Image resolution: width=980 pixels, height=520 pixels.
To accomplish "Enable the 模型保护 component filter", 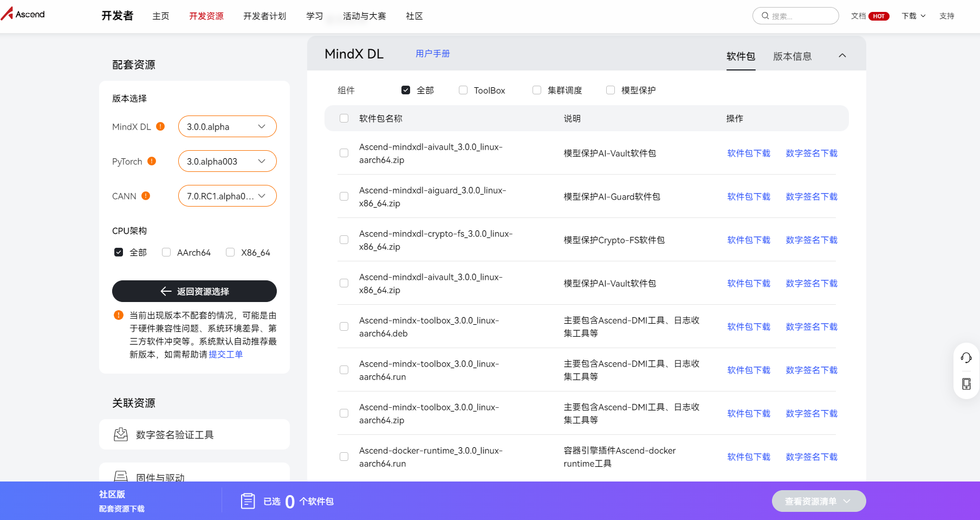I will pyautogui.click(x=611, y=90).
